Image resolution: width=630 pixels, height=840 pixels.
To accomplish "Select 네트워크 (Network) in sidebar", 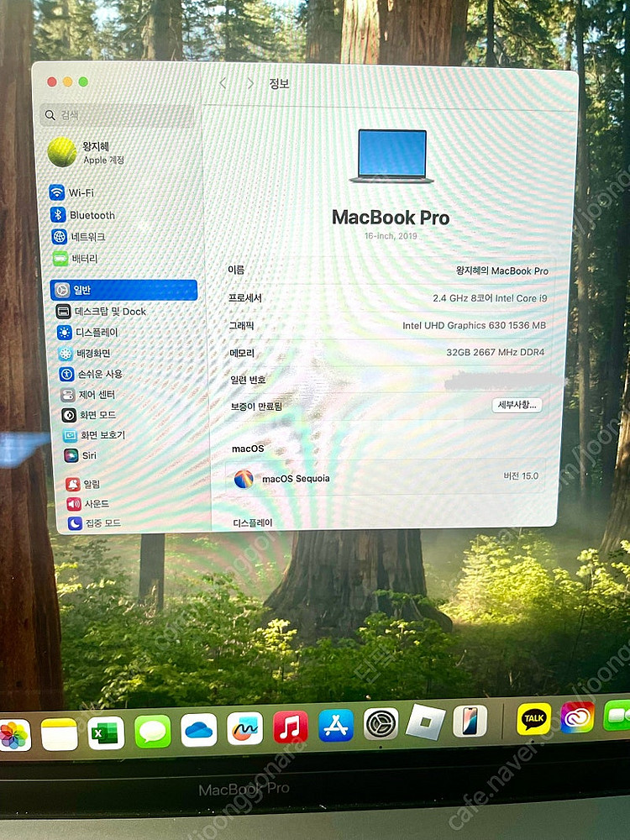I will point(78,236).
